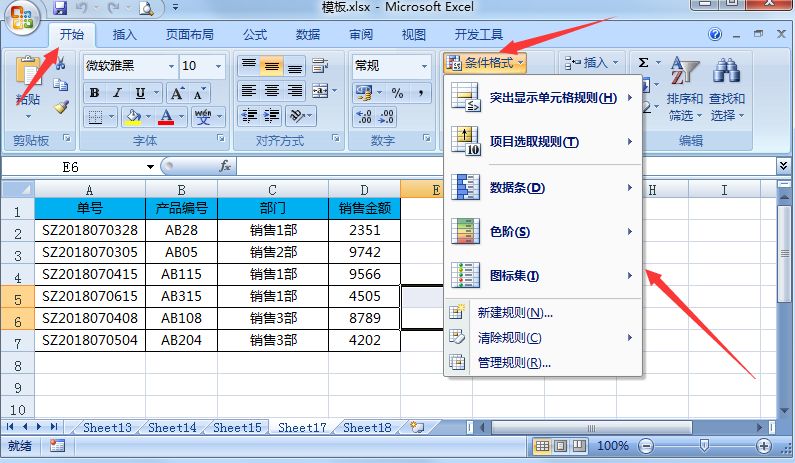The image size is (795, 463).
Task: Click the 条件格式 conditional formatting button
Action: (x=485, y=63)
